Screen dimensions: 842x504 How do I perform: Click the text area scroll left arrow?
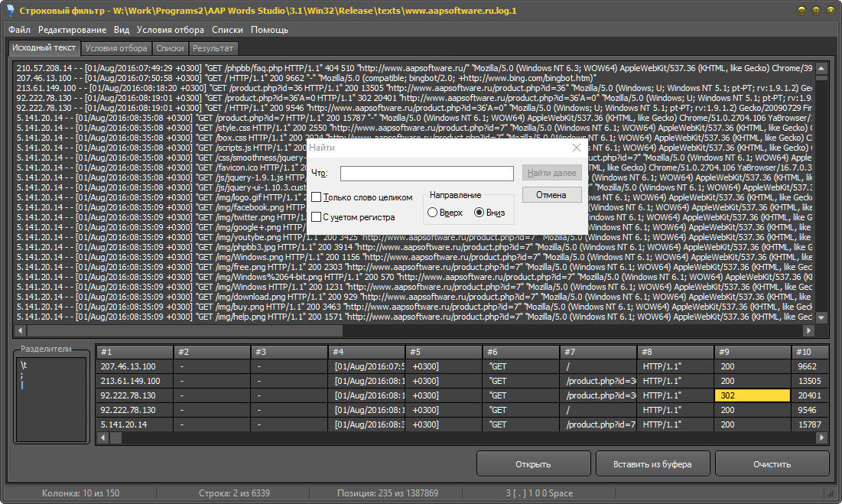21,331
